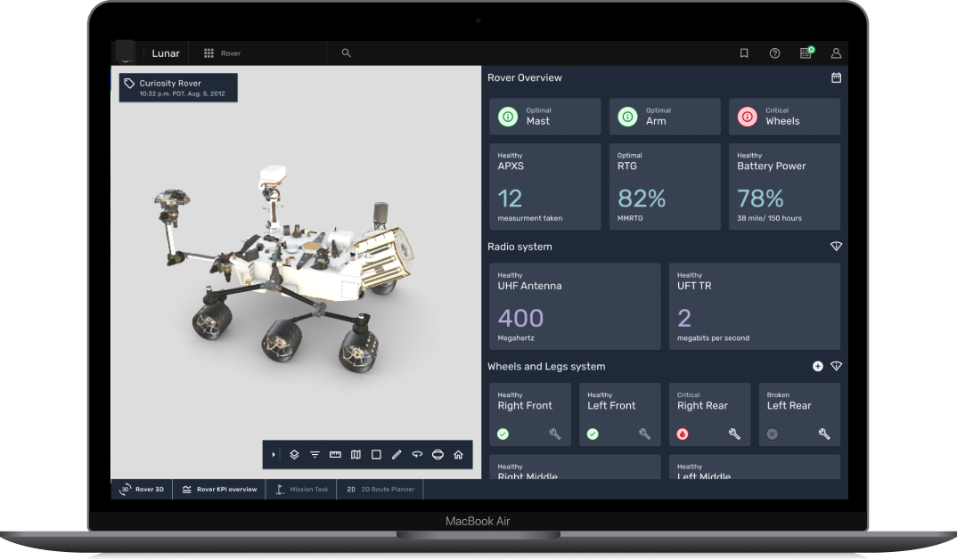Click the Curiosity Rover label box

(x=178, y=87)
